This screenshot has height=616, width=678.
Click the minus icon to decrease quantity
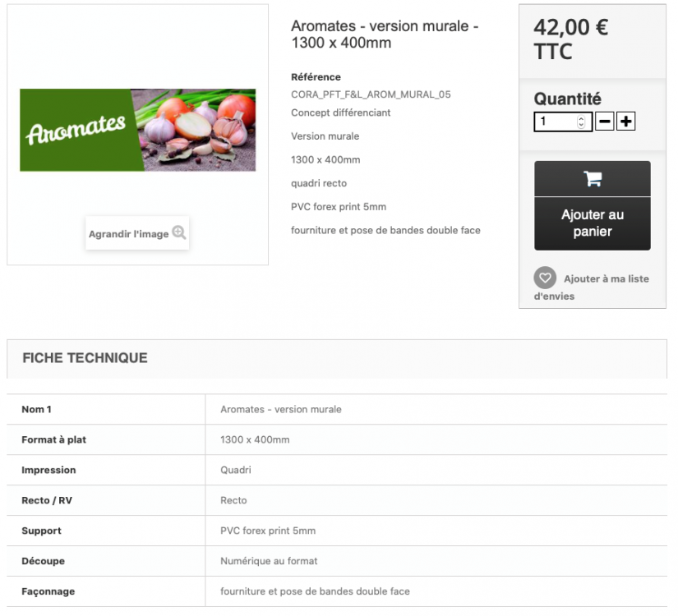click(x=605, y=121)
